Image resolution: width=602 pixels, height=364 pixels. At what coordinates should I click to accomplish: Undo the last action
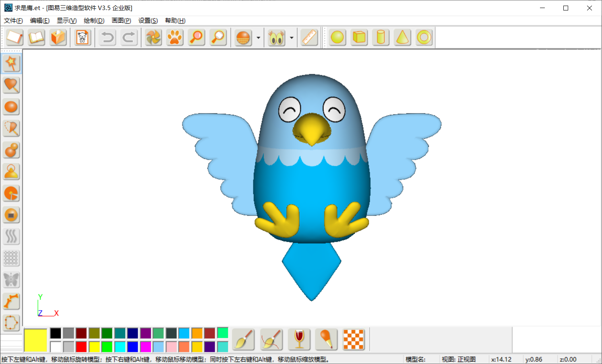[x=108, y=38]
